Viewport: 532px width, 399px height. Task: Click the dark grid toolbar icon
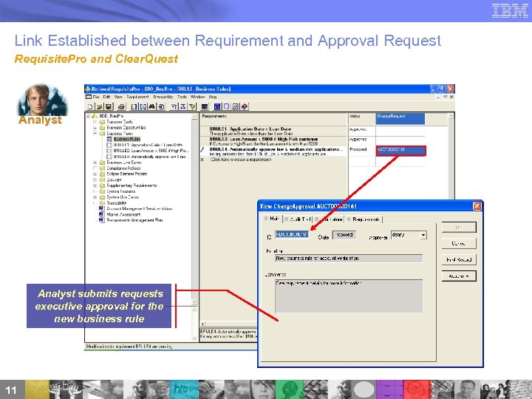coord(205,106)
